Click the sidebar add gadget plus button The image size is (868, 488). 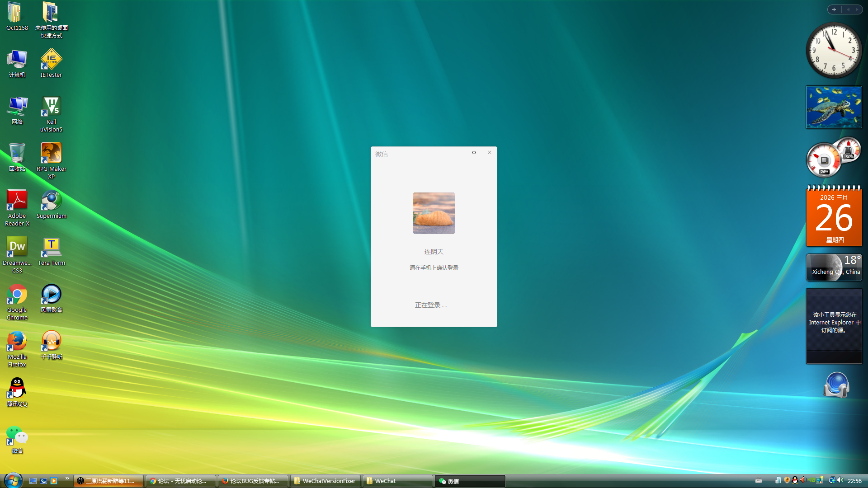(834, 9)
